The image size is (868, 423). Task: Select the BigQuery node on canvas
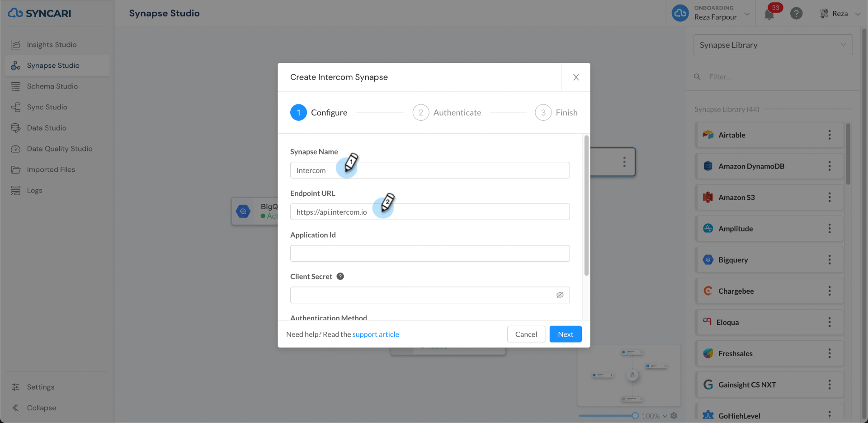point(255,211)
